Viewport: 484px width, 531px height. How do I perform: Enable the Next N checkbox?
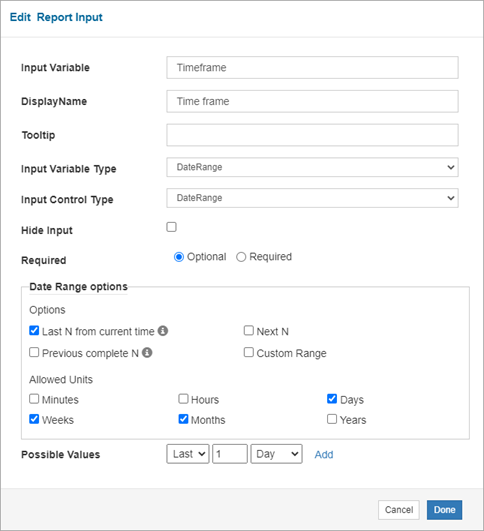coord(249,331)
